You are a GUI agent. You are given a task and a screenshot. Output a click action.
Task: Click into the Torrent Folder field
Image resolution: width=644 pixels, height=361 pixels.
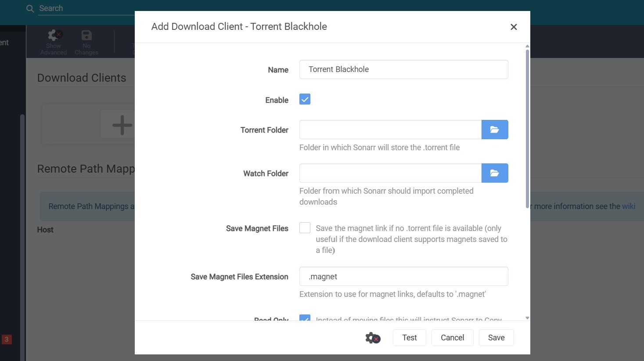[390, 130]
